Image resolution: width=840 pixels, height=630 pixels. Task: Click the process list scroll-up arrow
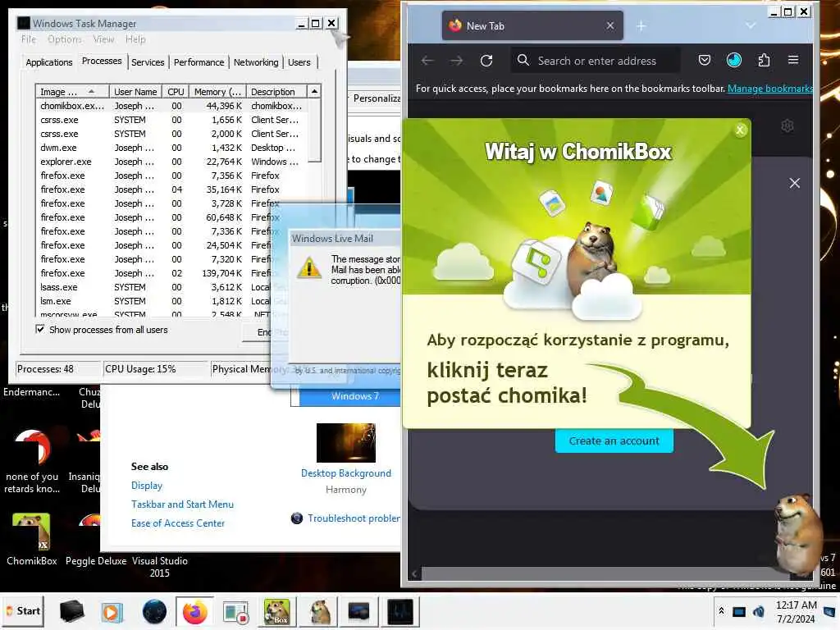point(314,92)
